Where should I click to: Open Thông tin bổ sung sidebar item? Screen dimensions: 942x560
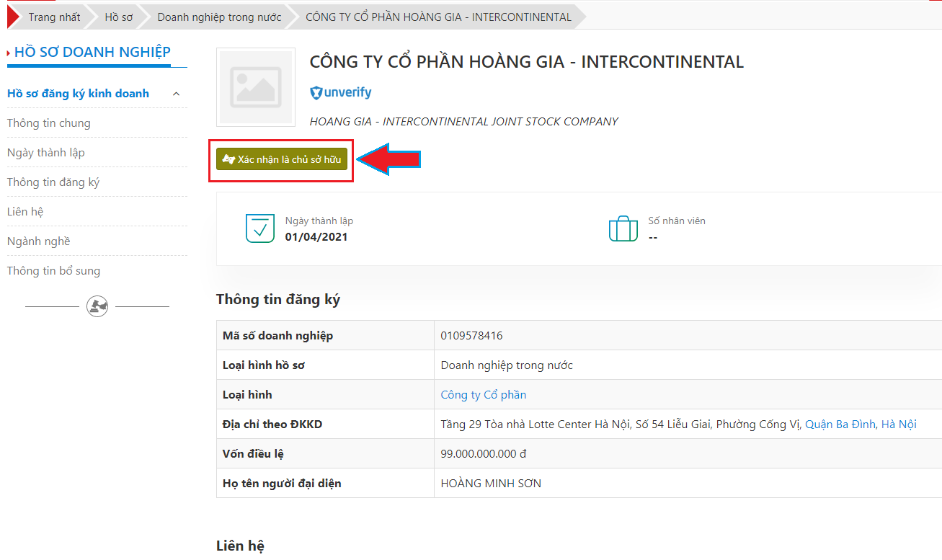(x=54, y=271)
